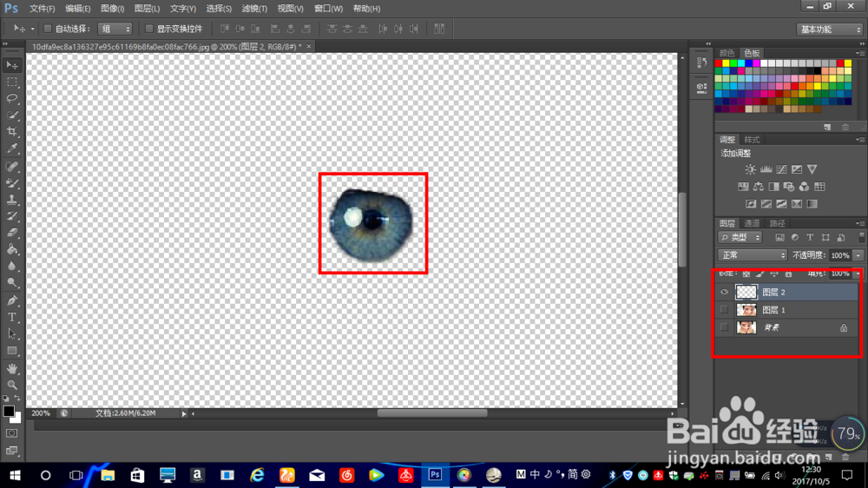Switch to the 通道 tab
The width and height of the screenshot is (868, 488).
(x=752, y=223)
